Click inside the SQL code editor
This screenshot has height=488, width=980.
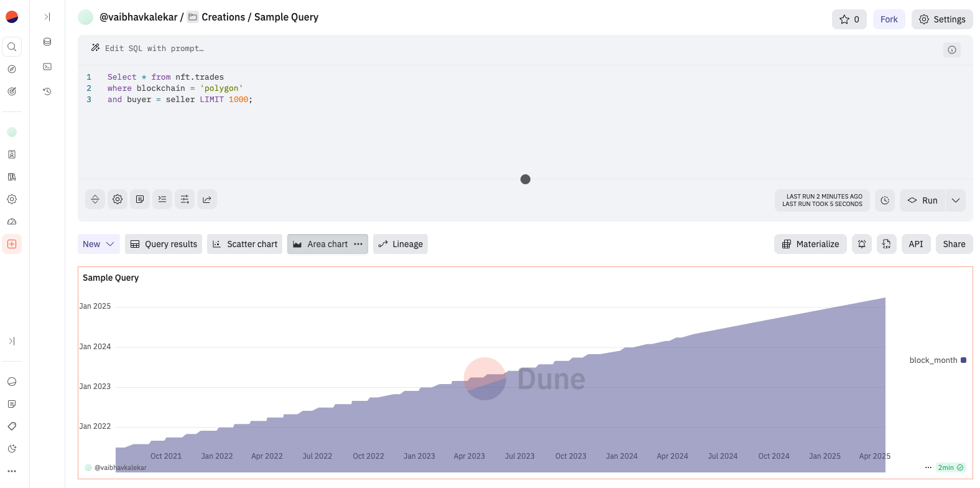point(525,121)
